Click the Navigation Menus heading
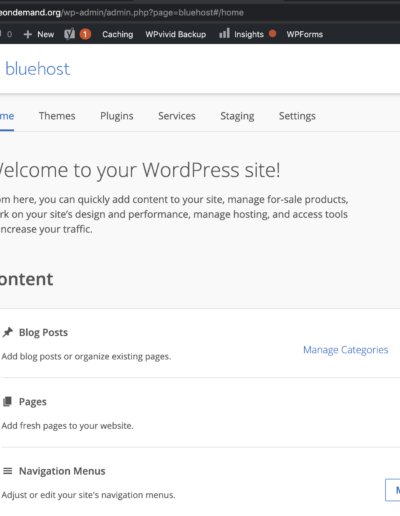 click(x=62, y=471)
